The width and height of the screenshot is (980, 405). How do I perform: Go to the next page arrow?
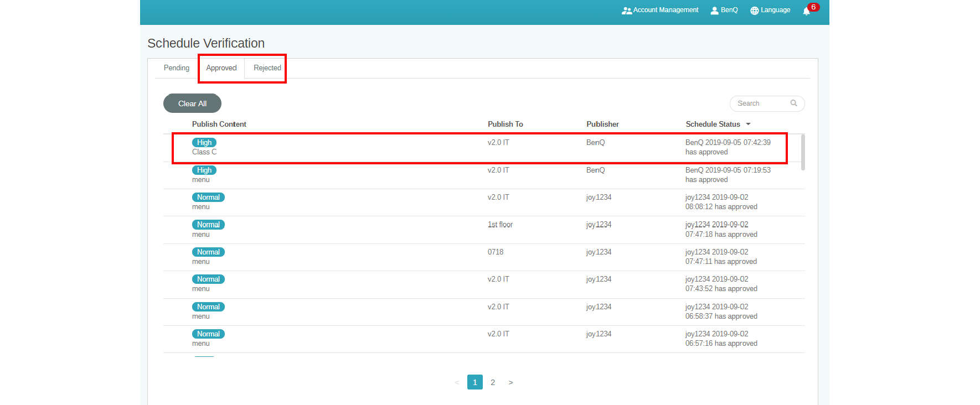(x=510, y=382)
